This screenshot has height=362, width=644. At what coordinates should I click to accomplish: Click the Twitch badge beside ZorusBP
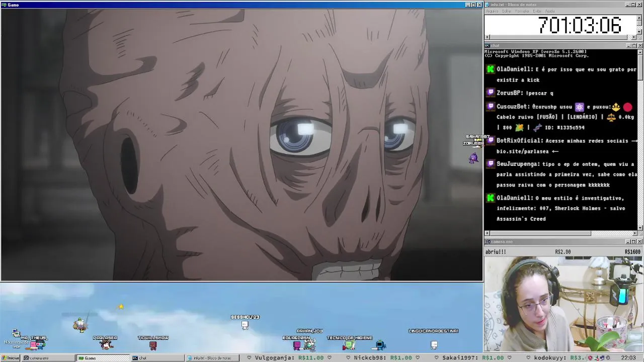point(491,93)
